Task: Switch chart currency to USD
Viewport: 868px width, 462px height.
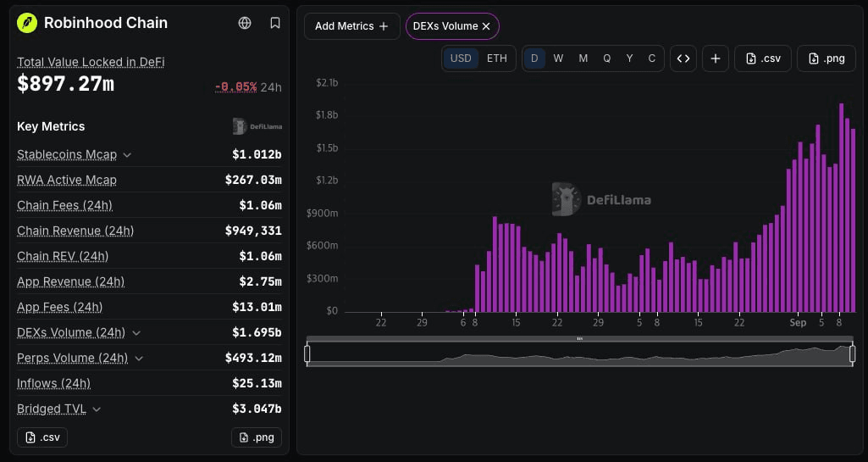Action: coord(461,58)
